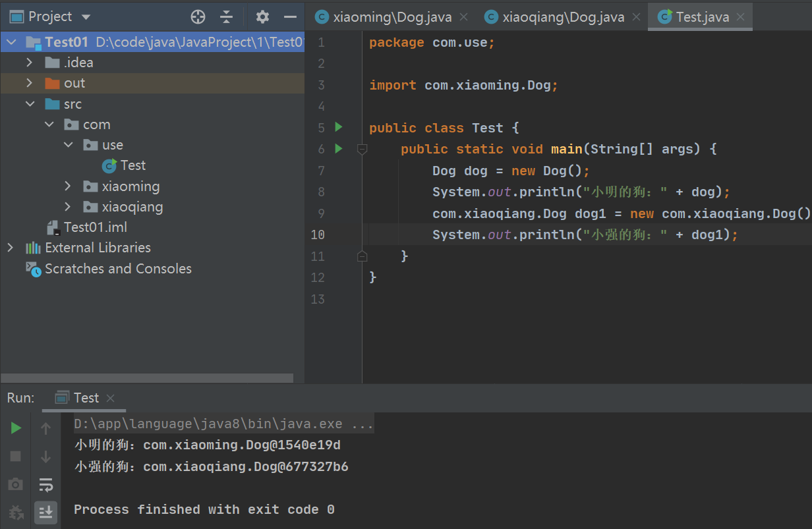The image size is (812, 529).
Task: Switch to xiaoming\Dog.java tab
Action: point(392,17)
